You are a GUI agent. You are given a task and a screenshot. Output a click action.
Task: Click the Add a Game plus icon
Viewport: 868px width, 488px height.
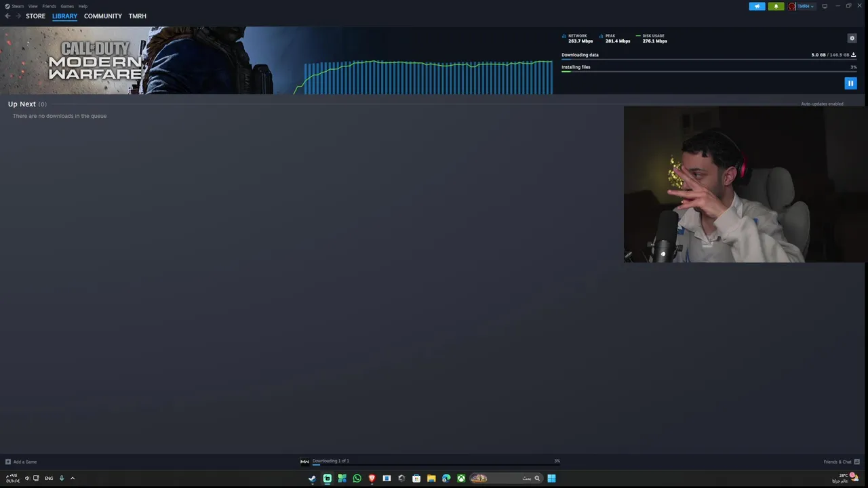coord(8,462)
